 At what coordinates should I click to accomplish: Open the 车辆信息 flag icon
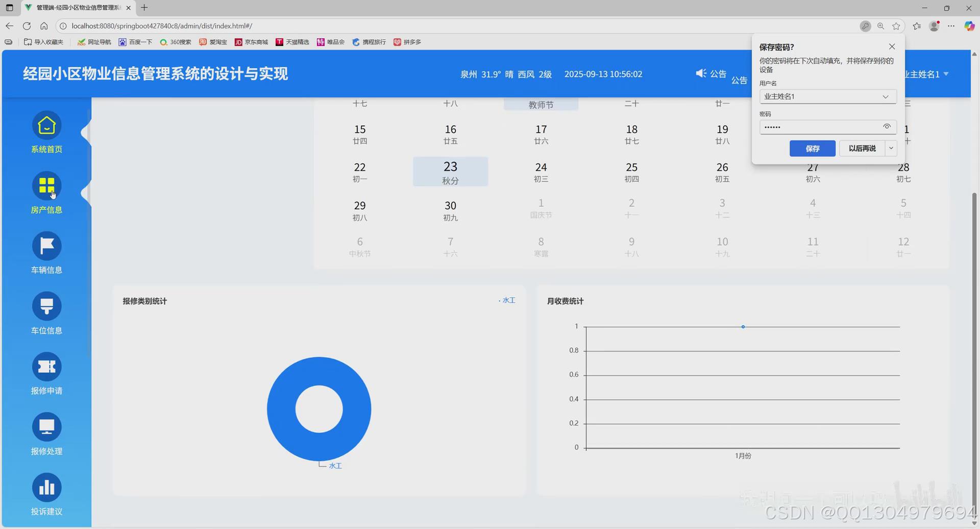pos(46,246)
